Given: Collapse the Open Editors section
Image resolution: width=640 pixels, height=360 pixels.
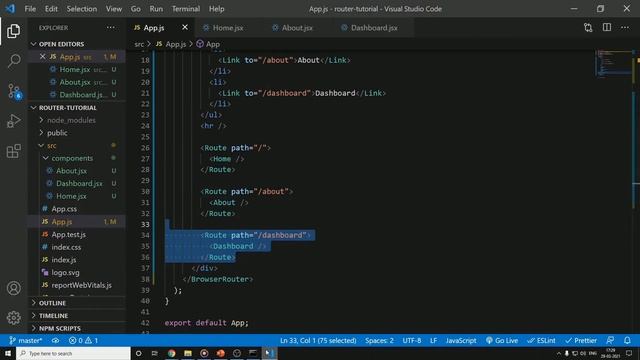Looking at the screenshot, I should click(x=61, y=44).
